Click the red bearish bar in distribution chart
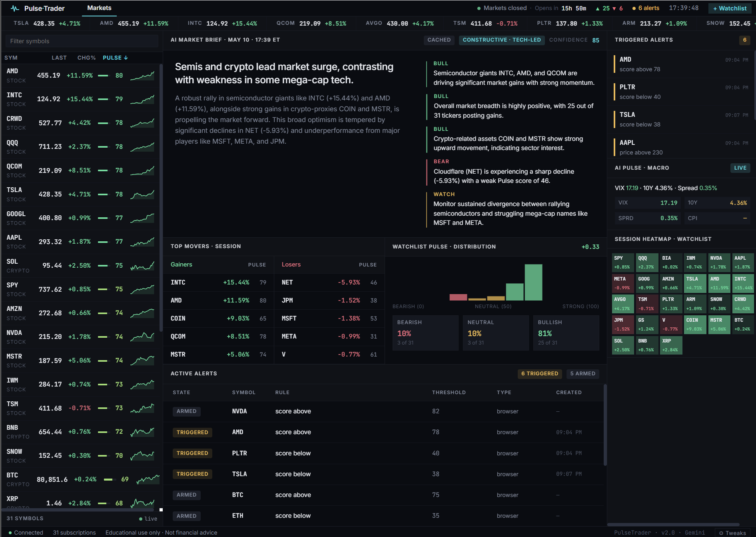 (458, 297)
